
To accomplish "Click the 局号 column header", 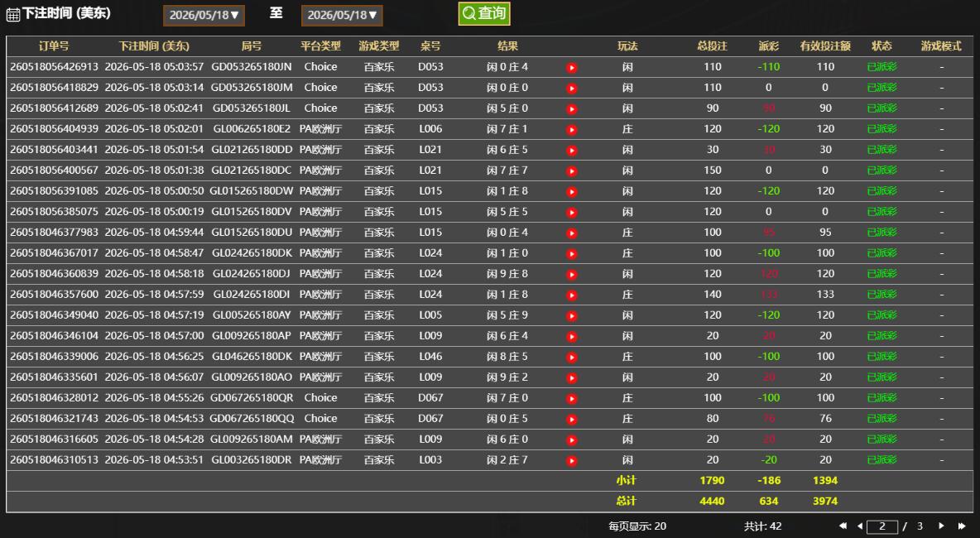I will pyautogui.click(x=252, y=46).
